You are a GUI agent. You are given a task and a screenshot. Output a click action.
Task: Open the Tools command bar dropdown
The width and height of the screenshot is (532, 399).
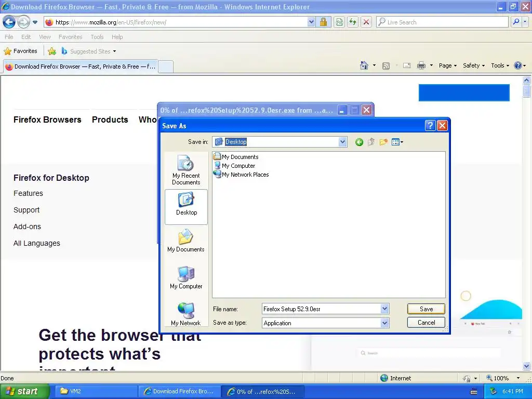point(500,66)
